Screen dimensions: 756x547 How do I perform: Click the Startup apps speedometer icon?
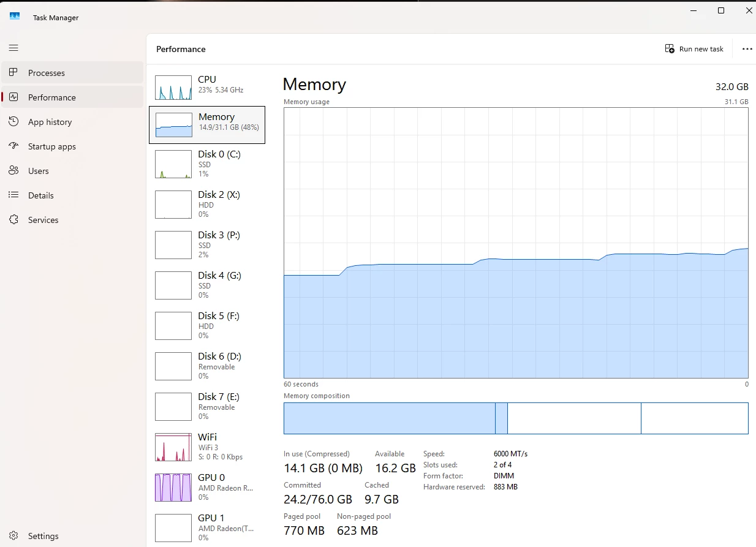tap(13, 146)
